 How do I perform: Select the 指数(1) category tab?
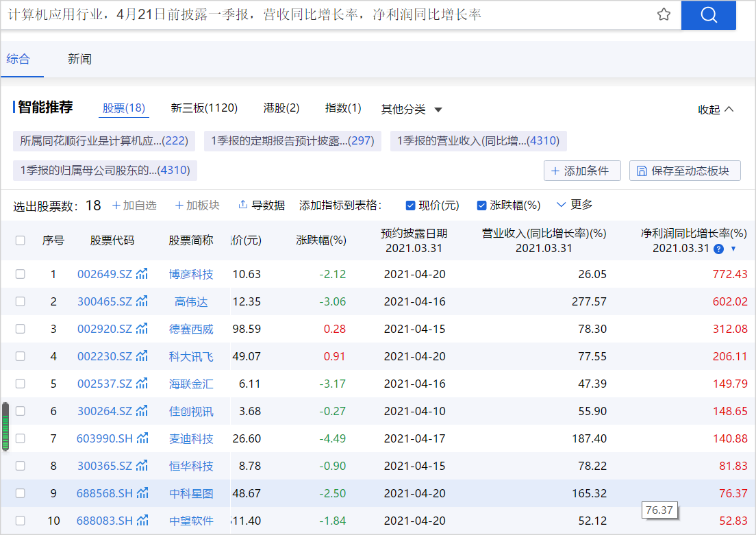pyautogui.click(x=343, y=108)
